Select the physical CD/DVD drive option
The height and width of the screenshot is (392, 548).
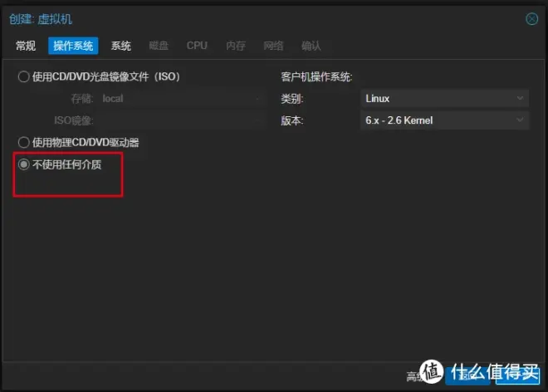point(24,142)
